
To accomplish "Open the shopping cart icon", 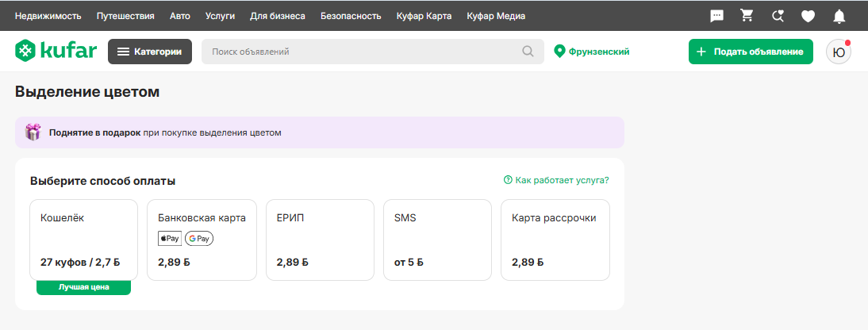I will [x=747, y=16].
